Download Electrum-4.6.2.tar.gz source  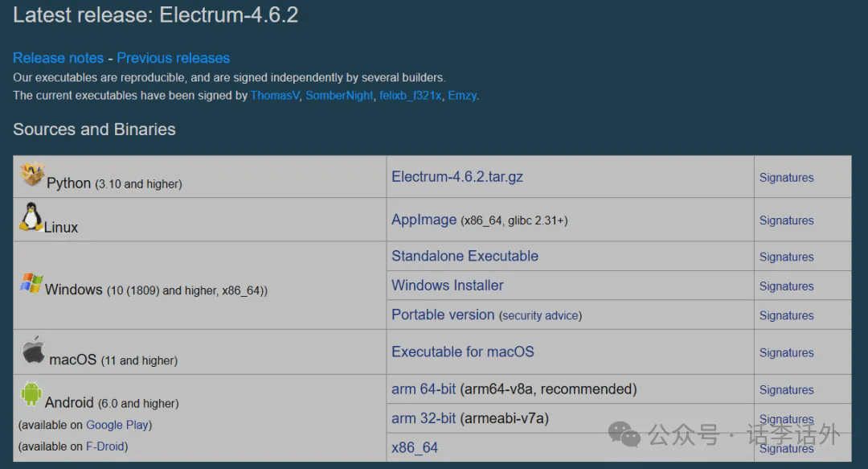(457, 177)
